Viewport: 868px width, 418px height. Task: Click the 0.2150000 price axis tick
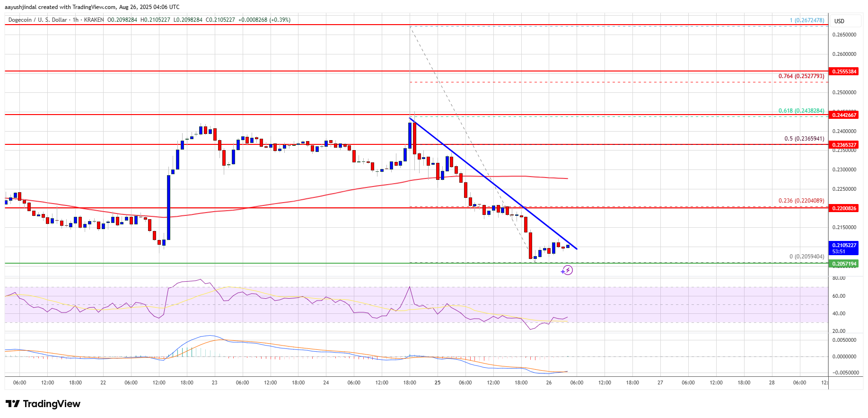pyautogui.click(x=844, y=228)
